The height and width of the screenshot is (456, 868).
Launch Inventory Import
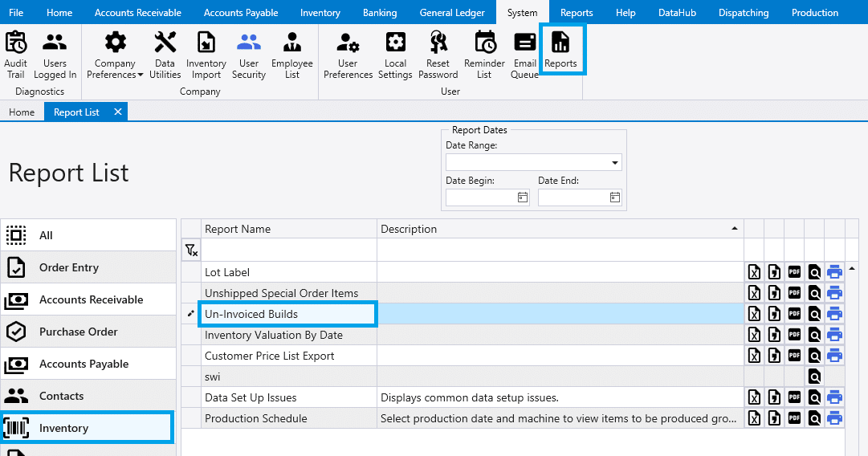206,55
